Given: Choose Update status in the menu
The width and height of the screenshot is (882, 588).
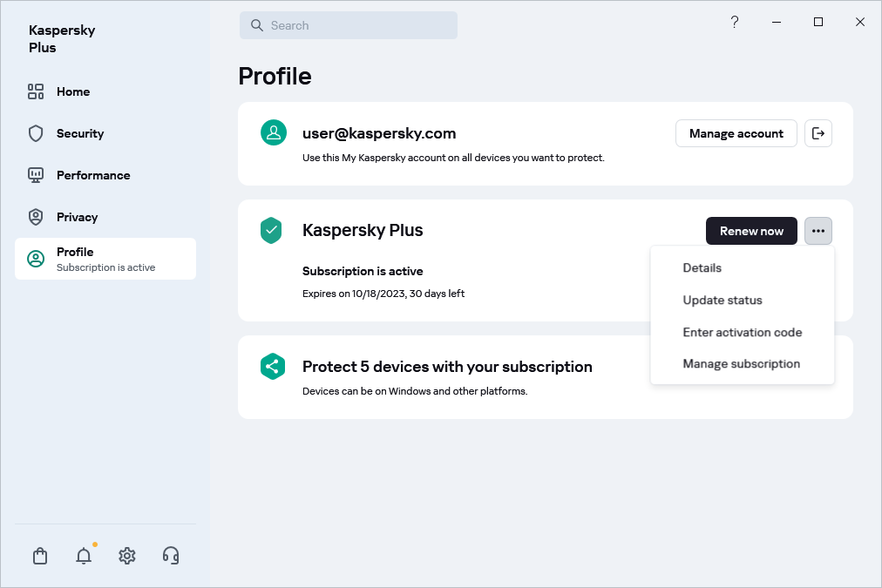Looking at the screenshot, I should [x=722, y=301].
